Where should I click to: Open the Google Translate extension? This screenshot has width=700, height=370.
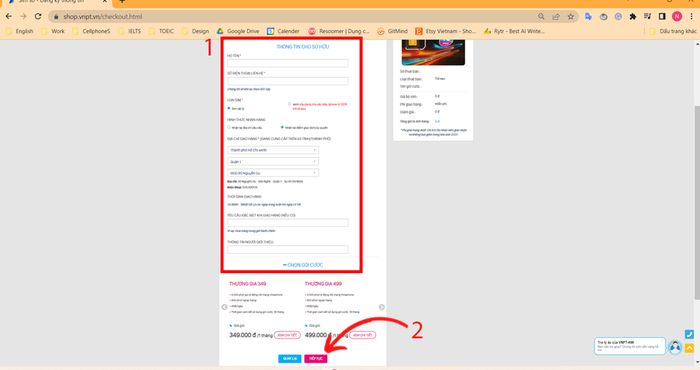click(588, 17)
